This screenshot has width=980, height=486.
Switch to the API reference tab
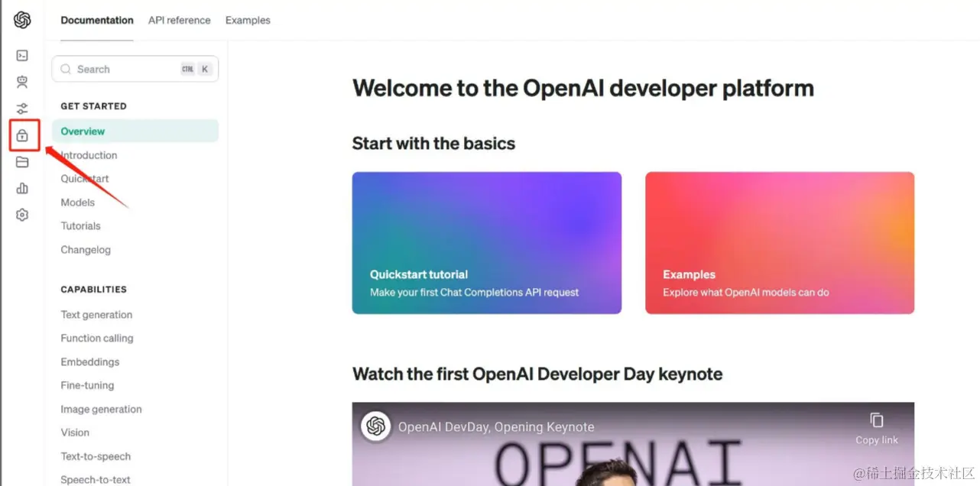pos(180,20)
